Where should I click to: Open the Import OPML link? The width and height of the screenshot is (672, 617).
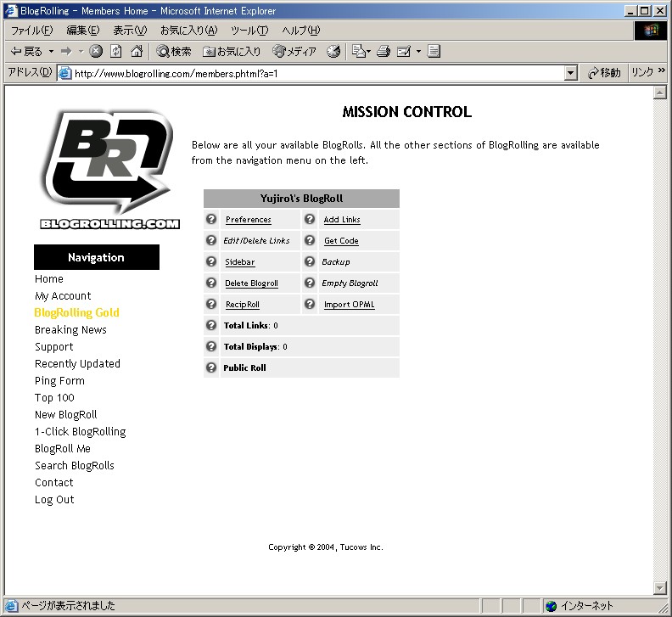tap(349, 305)
